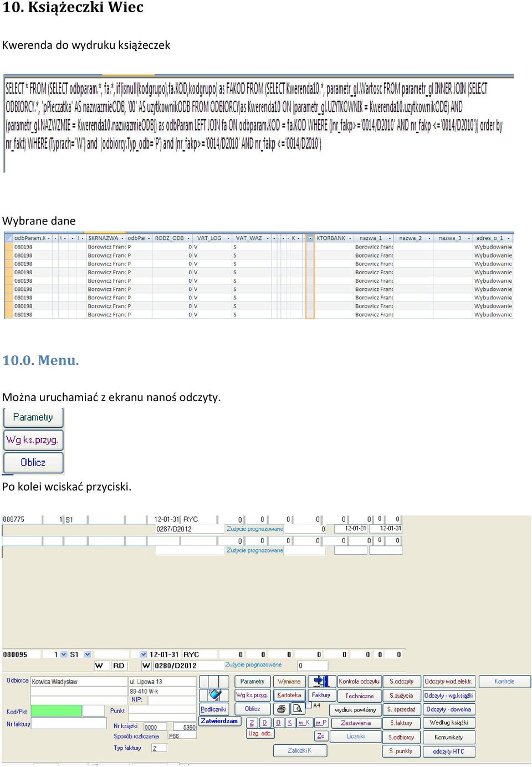Click Zaliczki K button
This screenshot has height=767, width=532.
[x=300, y=750]
